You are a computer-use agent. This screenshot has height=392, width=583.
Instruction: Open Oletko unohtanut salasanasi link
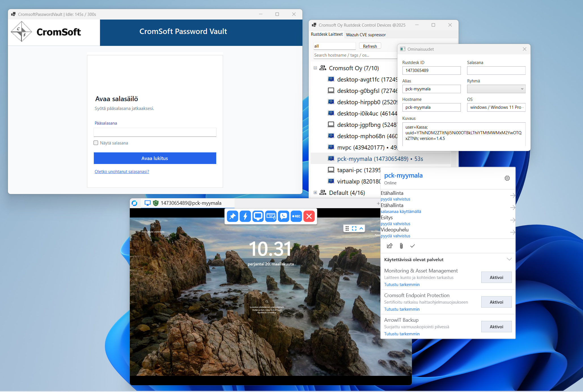click(122, 172)
